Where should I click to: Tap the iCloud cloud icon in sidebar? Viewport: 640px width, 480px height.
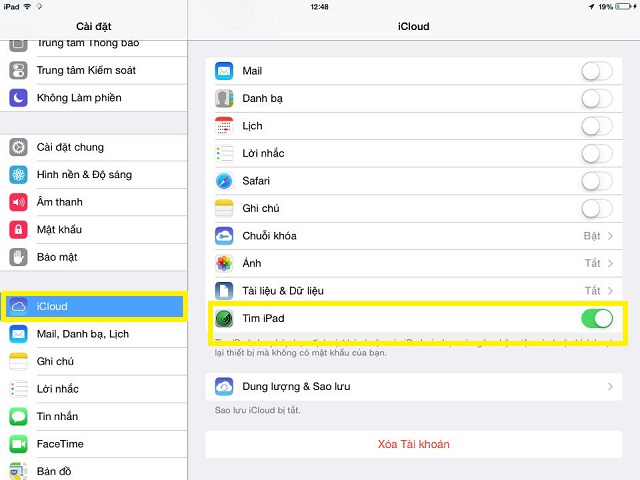coord(18,306)
